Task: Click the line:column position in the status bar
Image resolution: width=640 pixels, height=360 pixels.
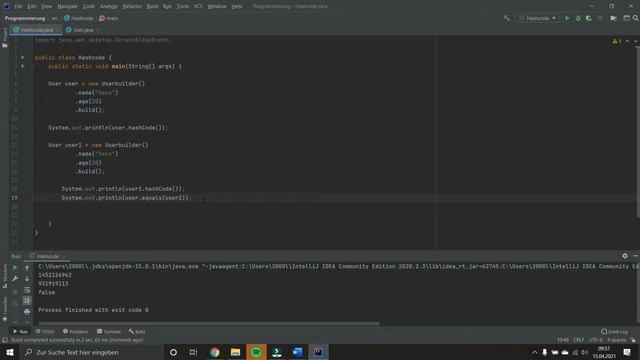Action: [x=563, y=340]
